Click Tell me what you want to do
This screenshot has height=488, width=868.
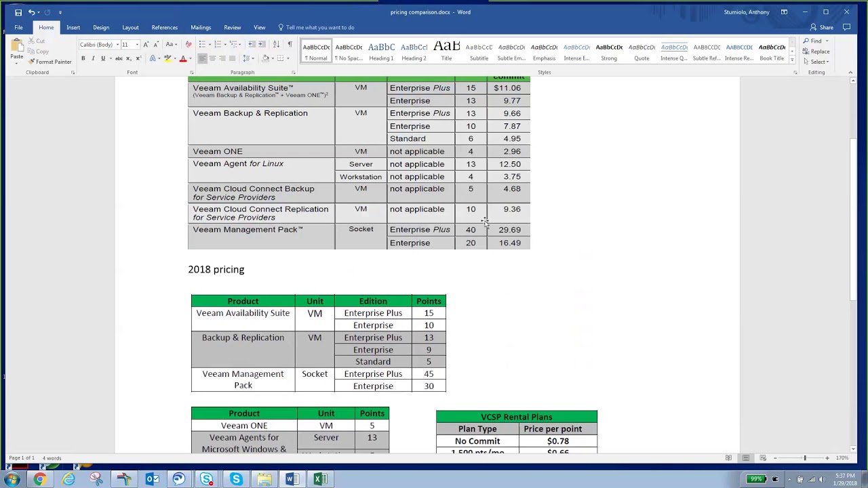(316, 27)
